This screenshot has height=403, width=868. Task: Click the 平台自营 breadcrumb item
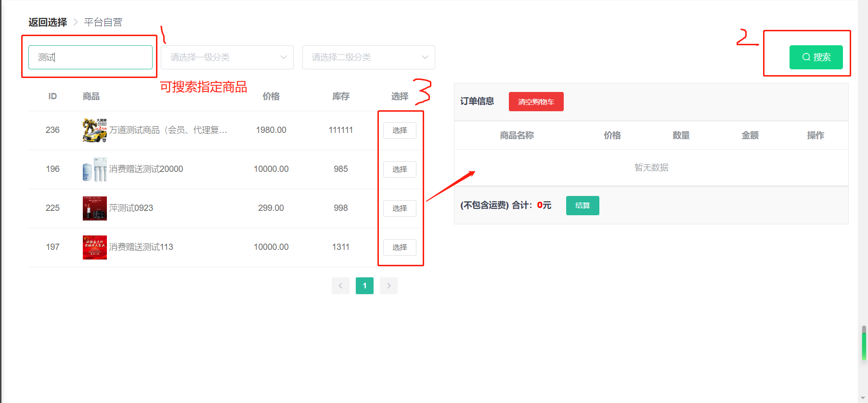[x=103, y=22]
